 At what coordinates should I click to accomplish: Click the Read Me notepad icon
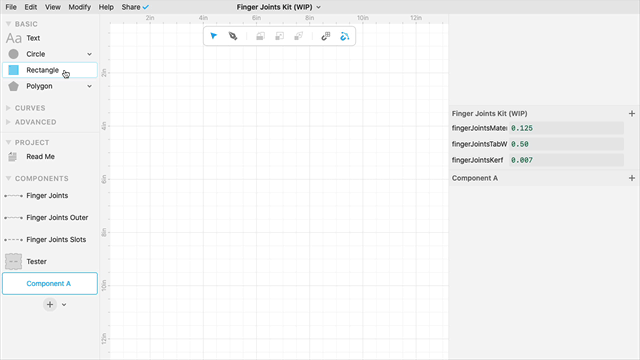pos(13,157)
